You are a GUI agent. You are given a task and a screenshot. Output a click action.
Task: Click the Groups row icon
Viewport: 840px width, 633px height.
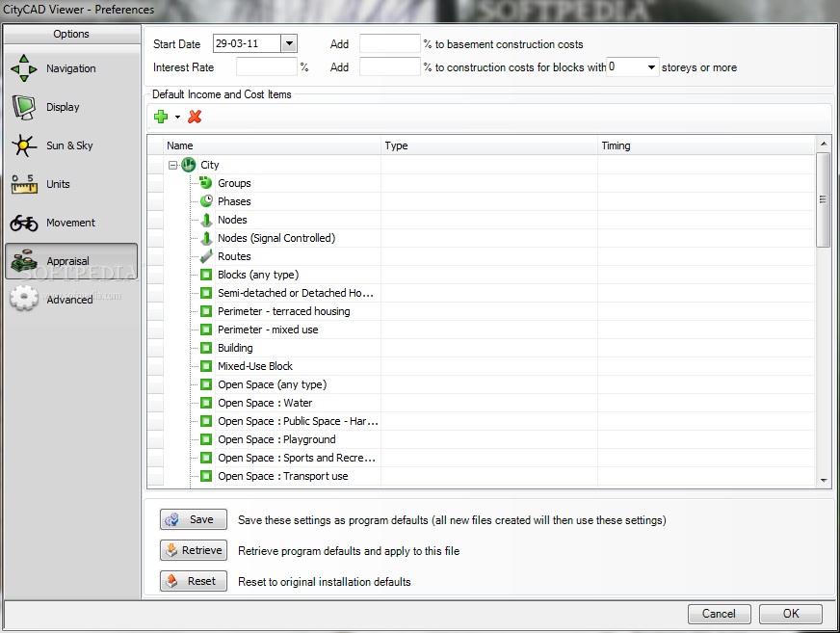(206, 183)
